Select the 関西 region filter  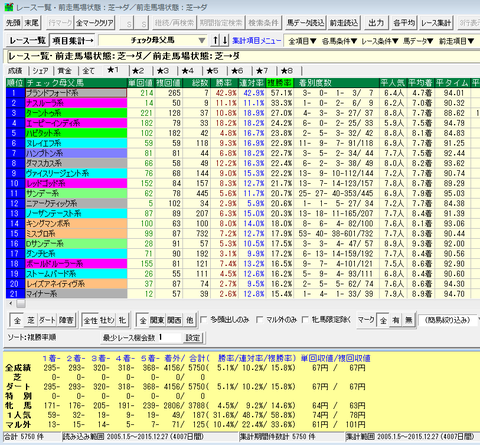174,320
